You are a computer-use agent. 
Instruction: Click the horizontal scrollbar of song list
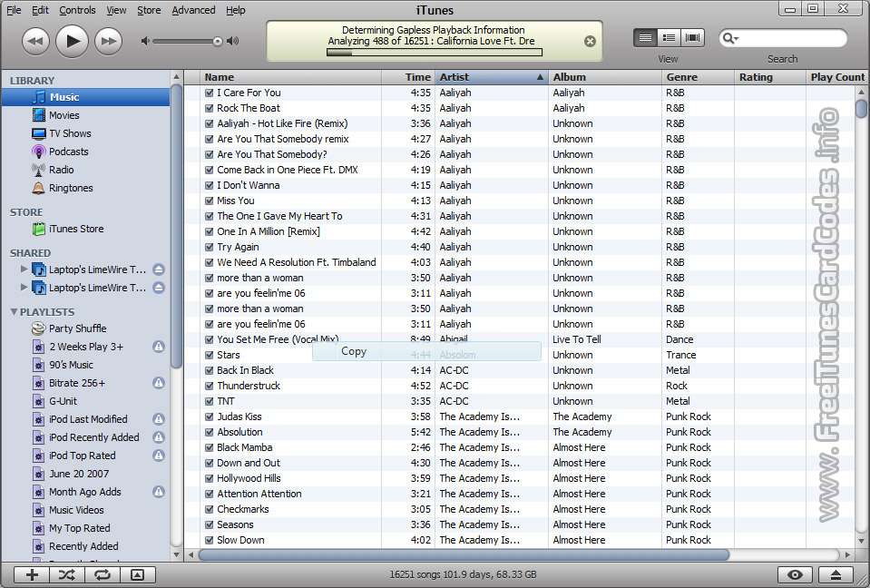[x=464, y=554]
